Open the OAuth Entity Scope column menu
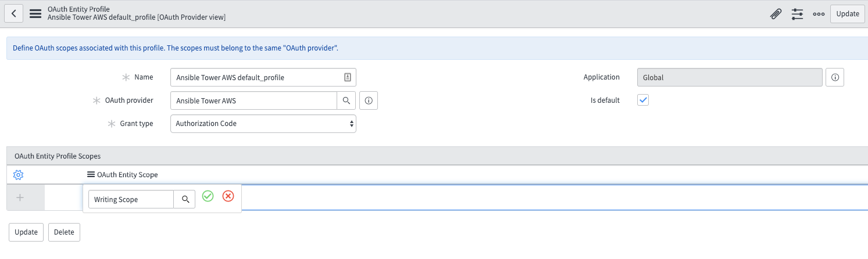Screen dimensions: 868x259 coord(91,175)
